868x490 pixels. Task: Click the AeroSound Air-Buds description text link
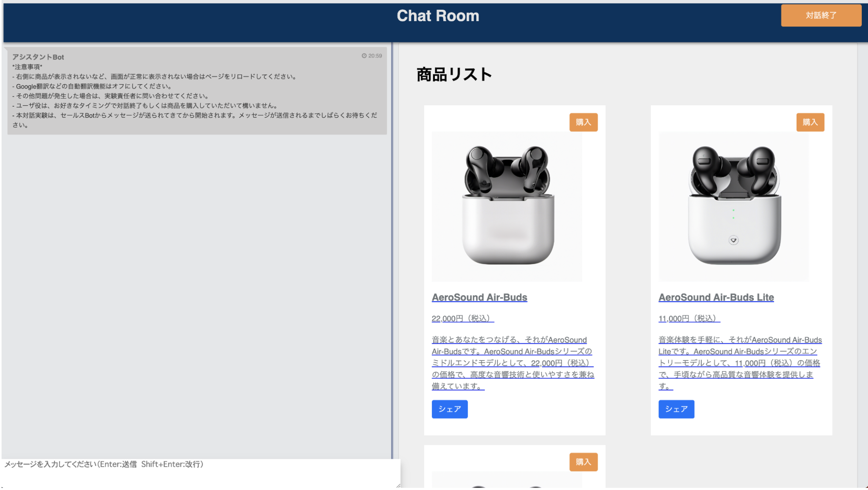click(x=513, y=363)
